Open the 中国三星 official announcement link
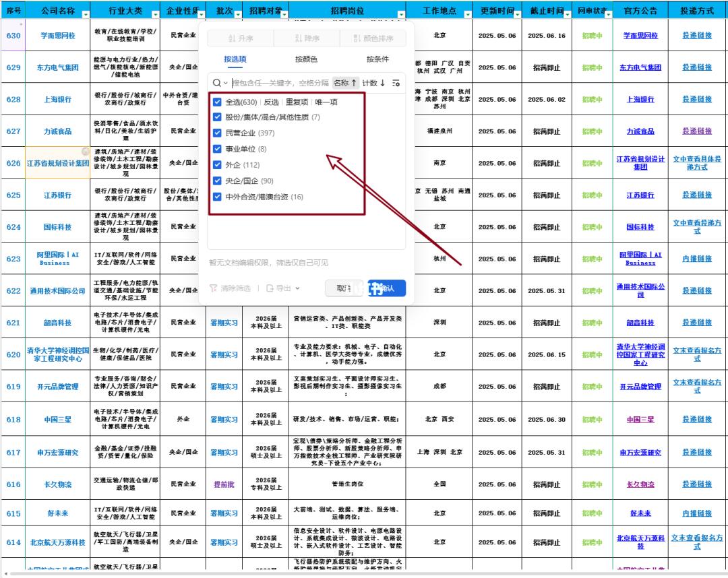 640,419
